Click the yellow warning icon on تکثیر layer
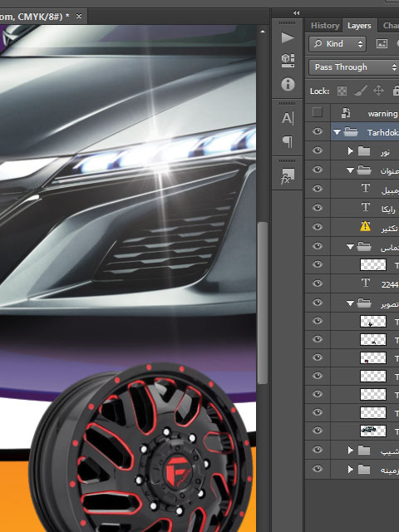 tap(365, 226)
